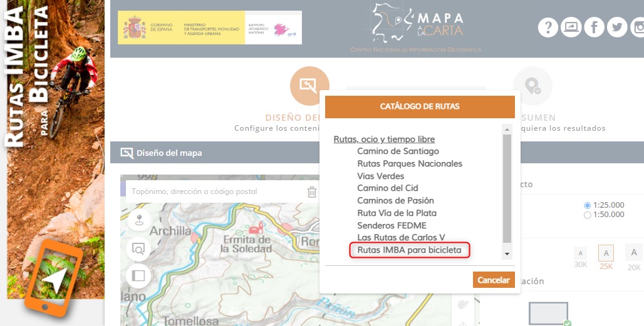Collapse the Rutas, ocio y tiempo libre category
The height and width of the screenshot is (326, 644).
(x=384, y=139)
